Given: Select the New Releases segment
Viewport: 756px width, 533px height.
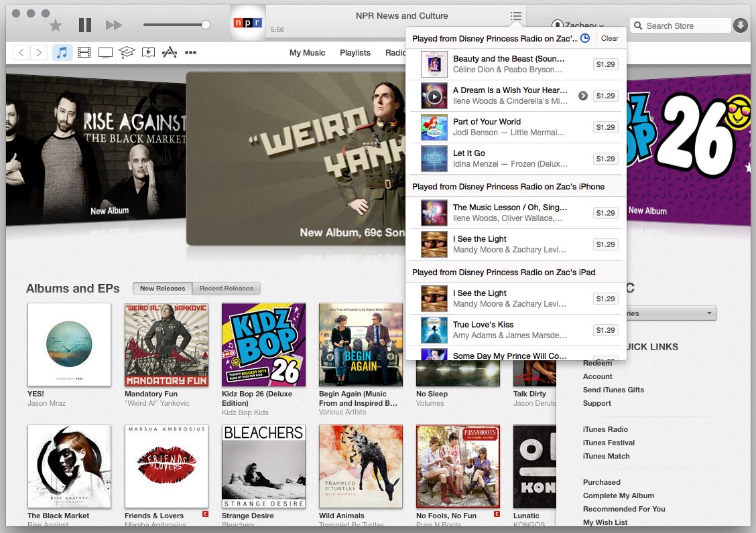Looking at the screenshot, I should 162,288.
